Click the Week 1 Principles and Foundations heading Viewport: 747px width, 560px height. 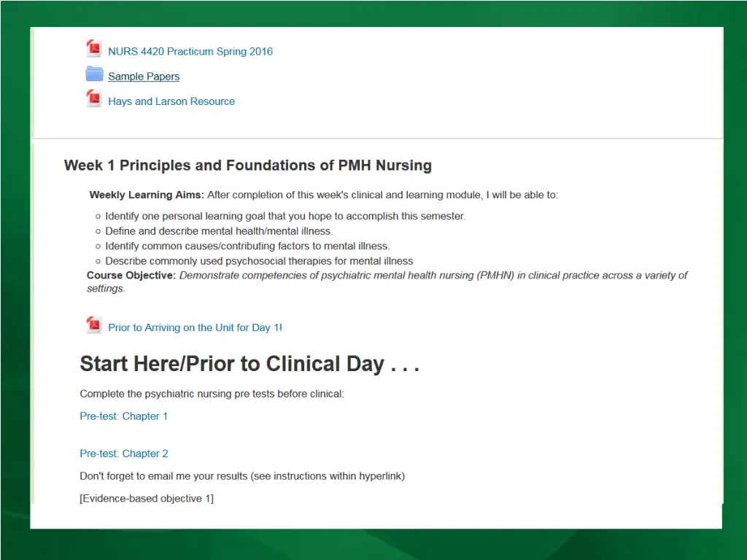pyautogui.click(x=248, y=166)
